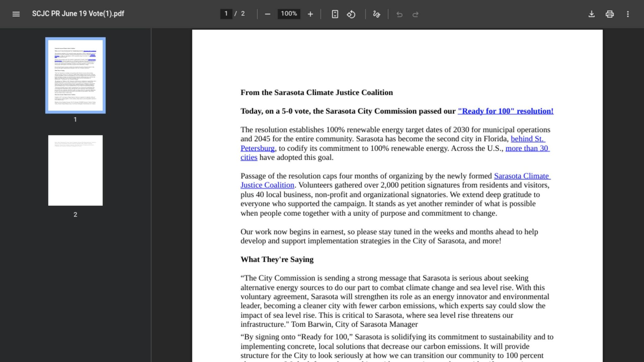
Task: Download the PDF file
Action: point(591,14)
